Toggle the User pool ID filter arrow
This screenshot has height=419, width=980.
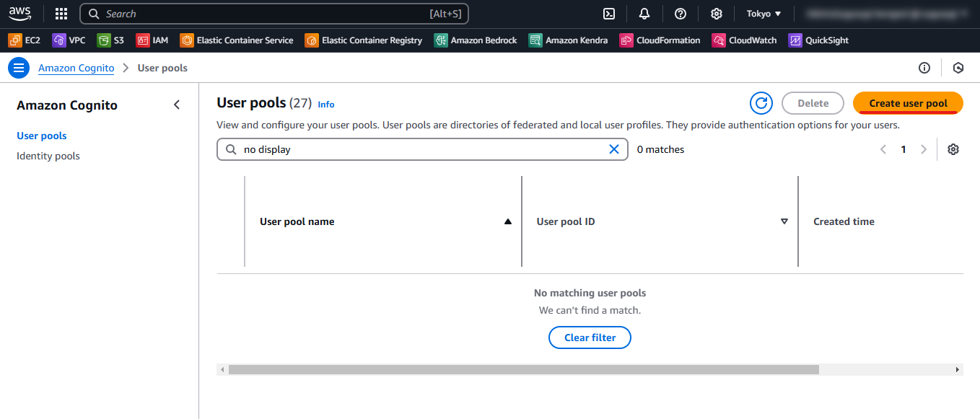[784, 221]
